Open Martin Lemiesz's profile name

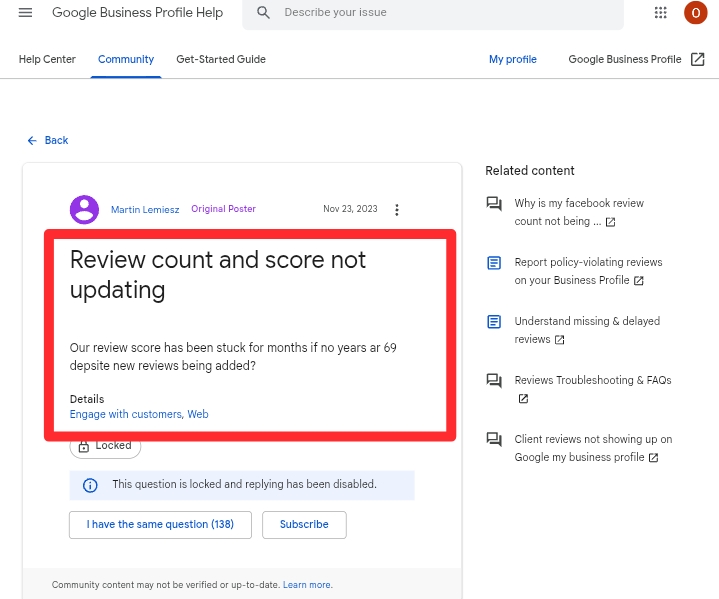145,210
